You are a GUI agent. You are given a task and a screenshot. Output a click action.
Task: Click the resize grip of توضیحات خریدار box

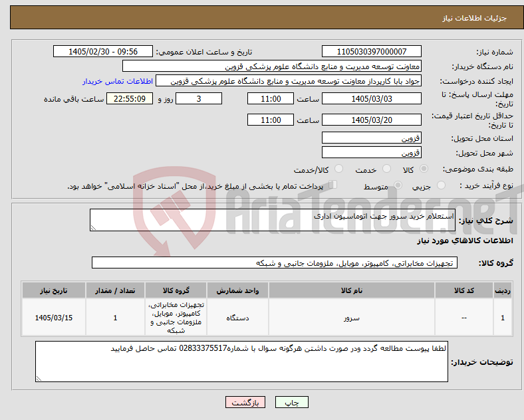pyautogui.click(x=39, y=379)
